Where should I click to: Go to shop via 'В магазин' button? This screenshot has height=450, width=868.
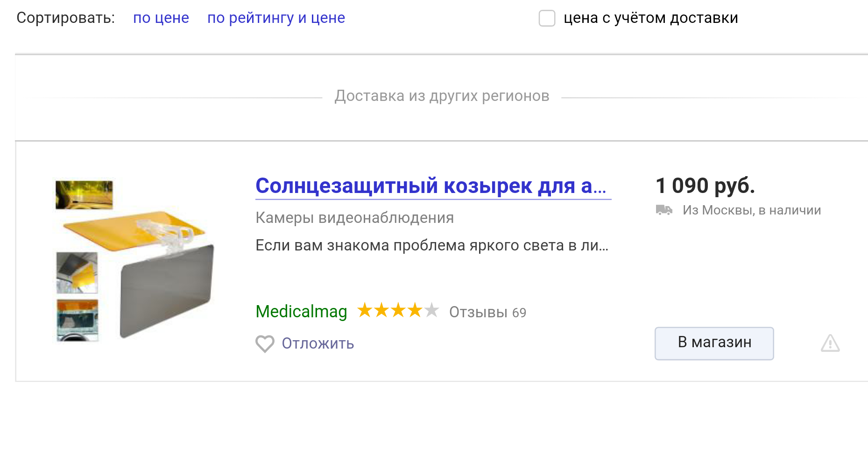[x=714, y=343]
